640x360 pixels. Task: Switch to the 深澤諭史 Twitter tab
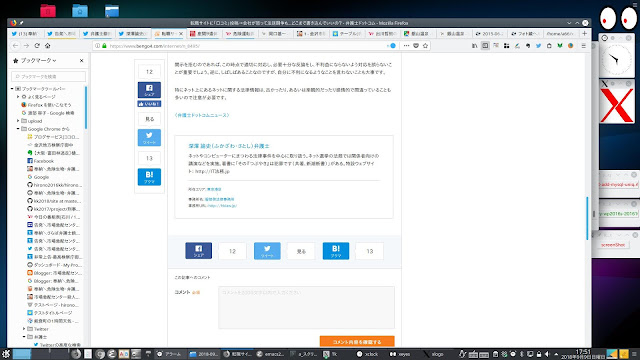point(132,34)
